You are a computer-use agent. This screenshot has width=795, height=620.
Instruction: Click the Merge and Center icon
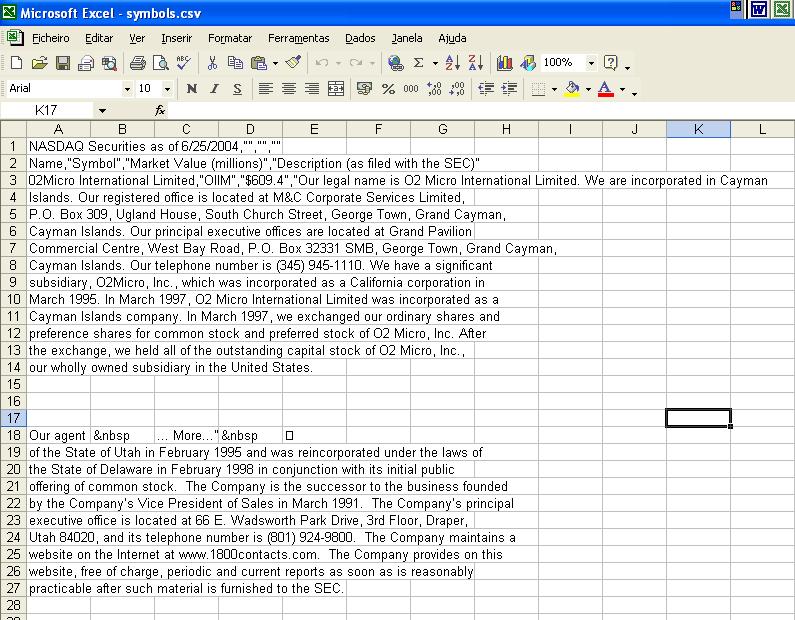336,89
